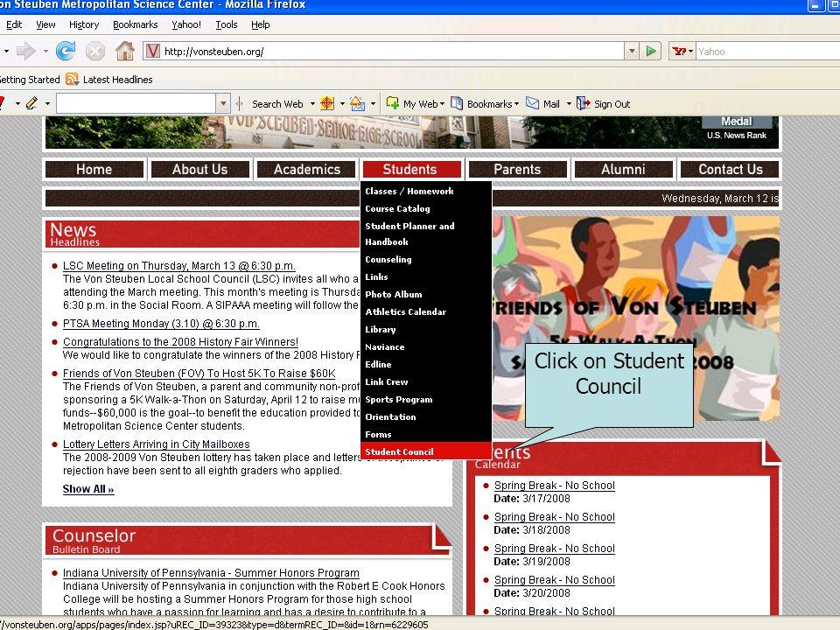Expand the Mail dropdown arrow
The image size is (840, 630).
(x=569, y=104)
